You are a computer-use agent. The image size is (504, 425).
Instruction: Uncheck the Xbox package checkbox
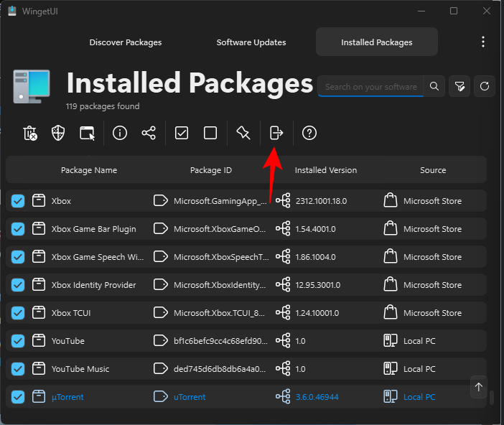pyautogui.click(x=18, y=201)
